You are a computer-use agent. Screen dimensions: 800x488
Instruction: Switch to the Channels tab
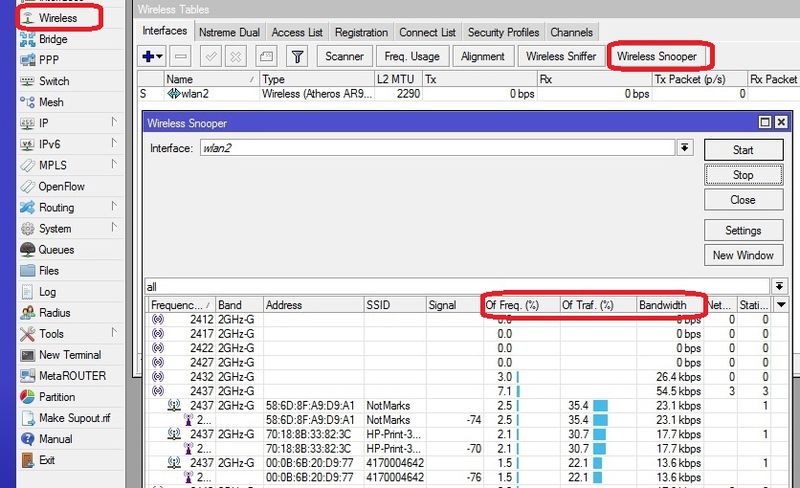pos(571,32)
